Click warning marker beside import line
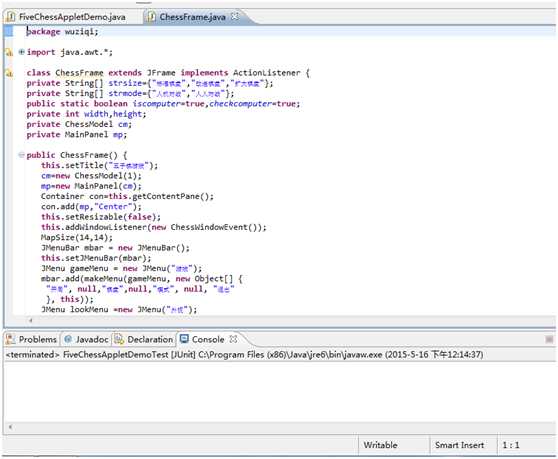 tap(9, 53)
